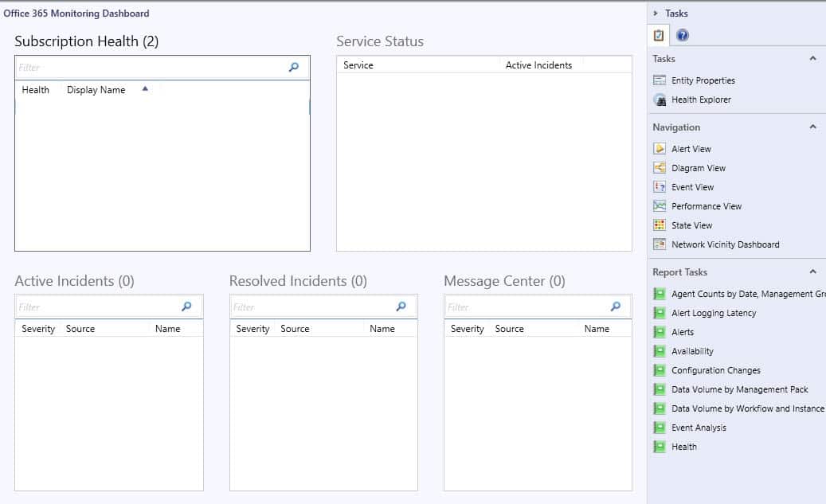Click the Health report icon
This screenshot has width=826, height=504.
coord(659,447)
